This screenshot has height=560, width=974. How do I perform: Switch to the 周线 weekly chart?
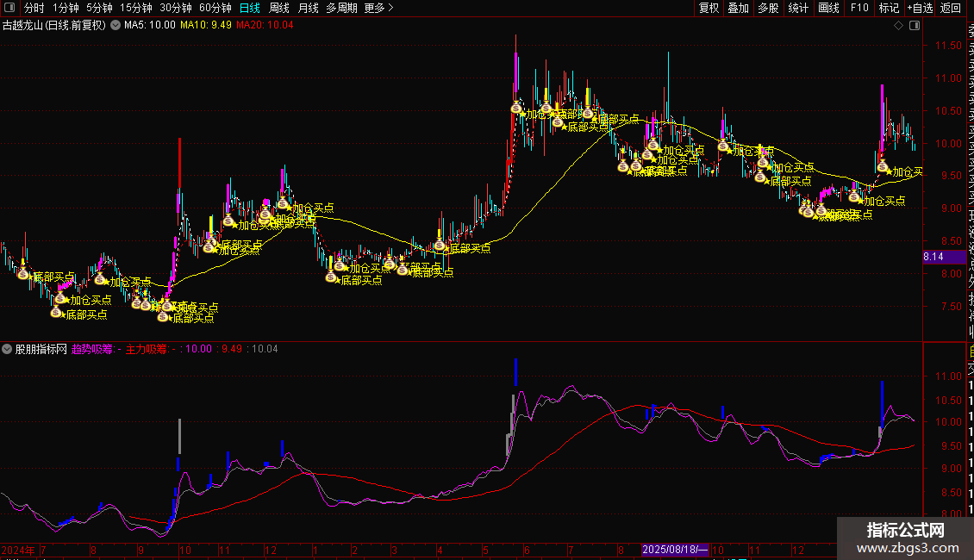(279, 8)
